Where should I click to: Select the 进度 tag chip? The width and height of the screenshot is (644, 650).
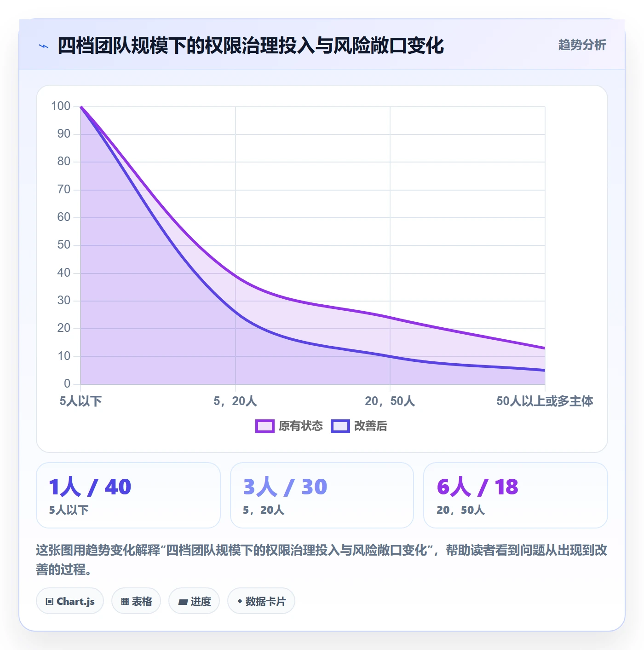[x=194, y=601]
